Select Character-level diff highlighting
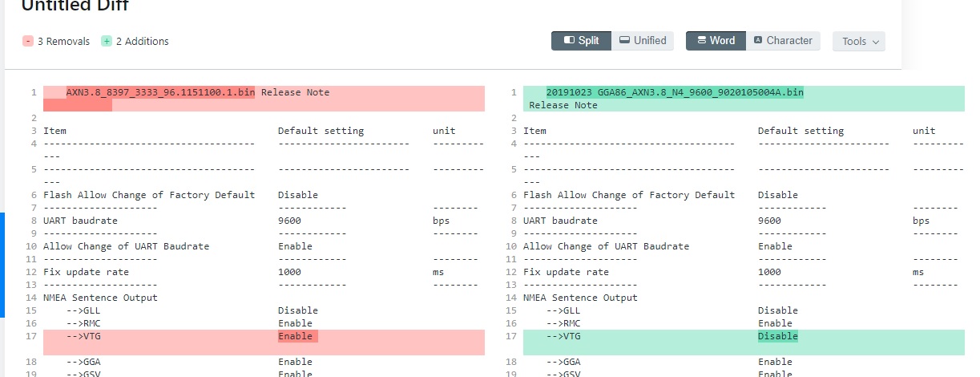 coord(782,41)
